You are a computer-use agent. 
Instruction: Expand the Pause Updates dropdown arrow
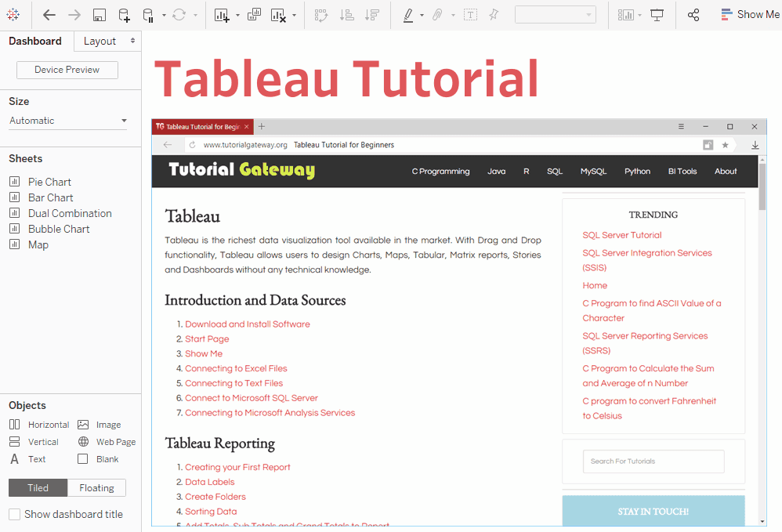164,16
